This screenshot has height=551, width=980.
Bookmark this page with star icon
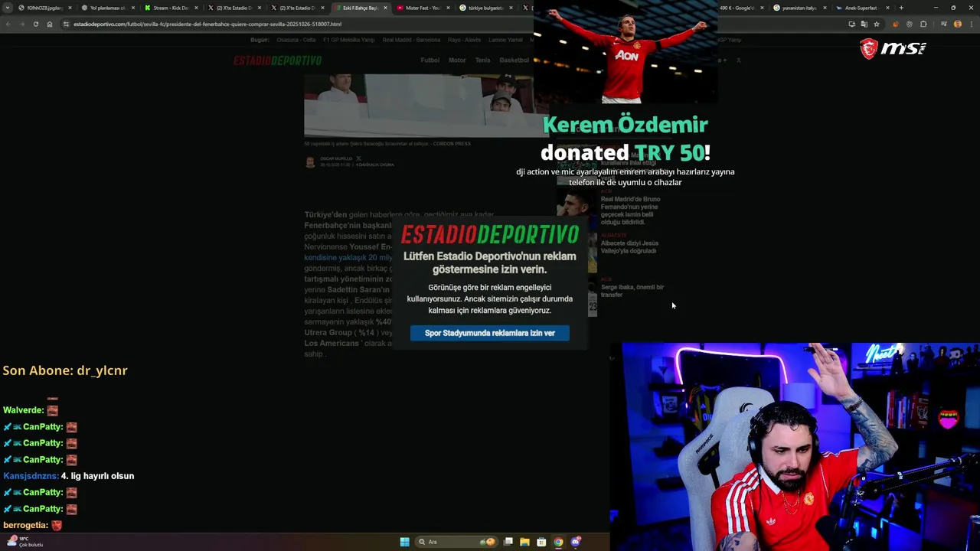point(877,24)
